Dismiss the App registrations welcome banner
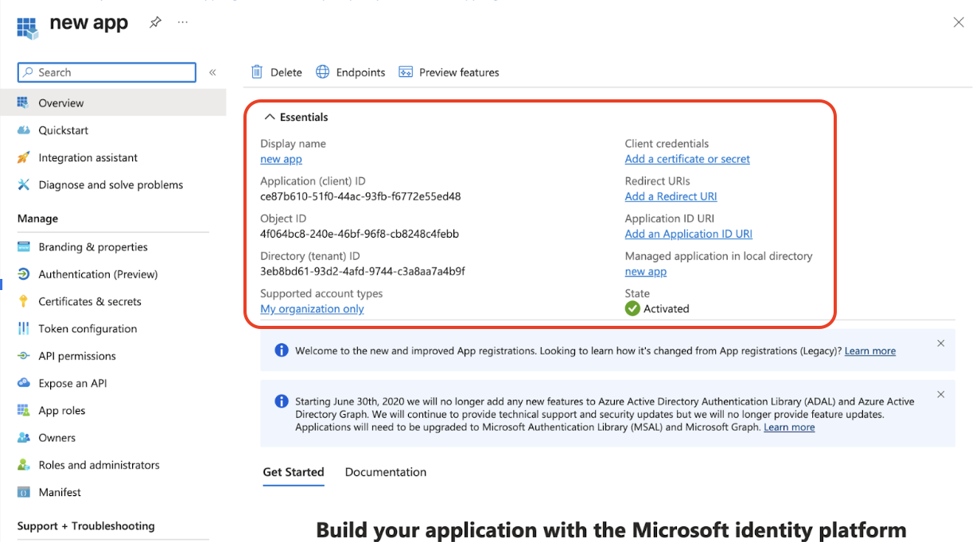The width and height of the screenshot is (980, 542). (x=940, y=343)
